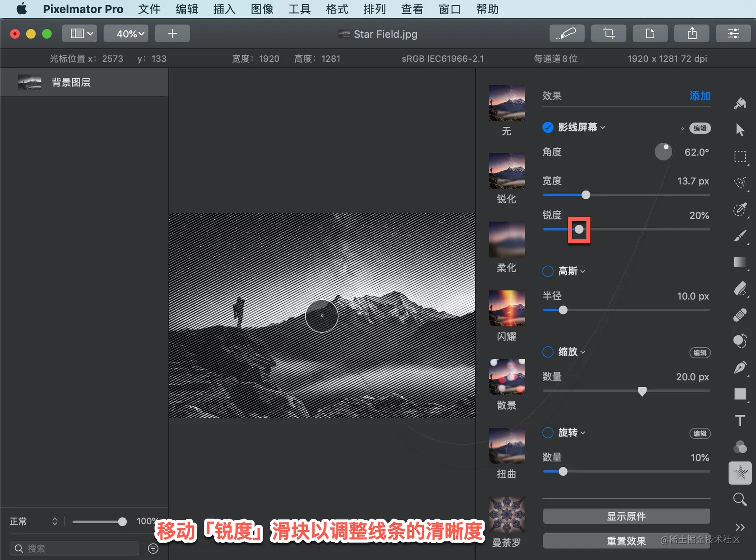
Task: Open the 图像 menu
Action: [262, 9]
